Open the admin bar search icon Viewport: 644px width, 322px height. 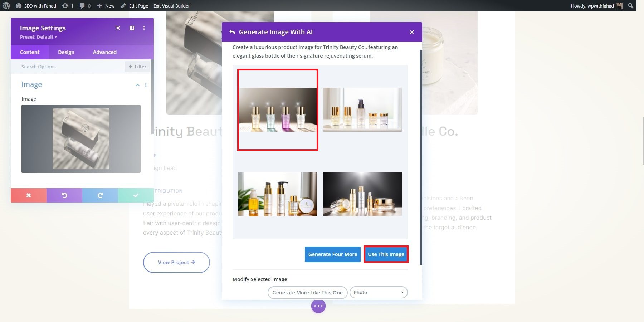631,6
